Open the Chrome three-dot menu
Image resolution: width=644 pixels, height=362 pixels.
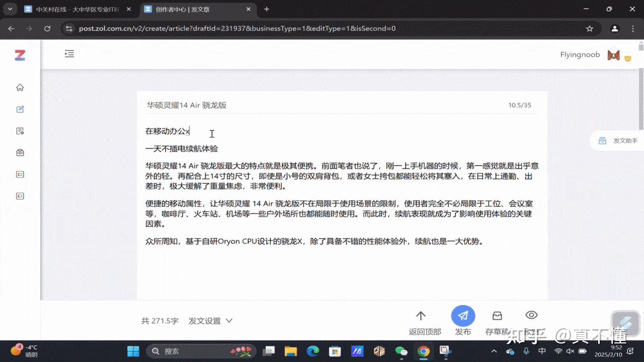[x=633, y=29]
